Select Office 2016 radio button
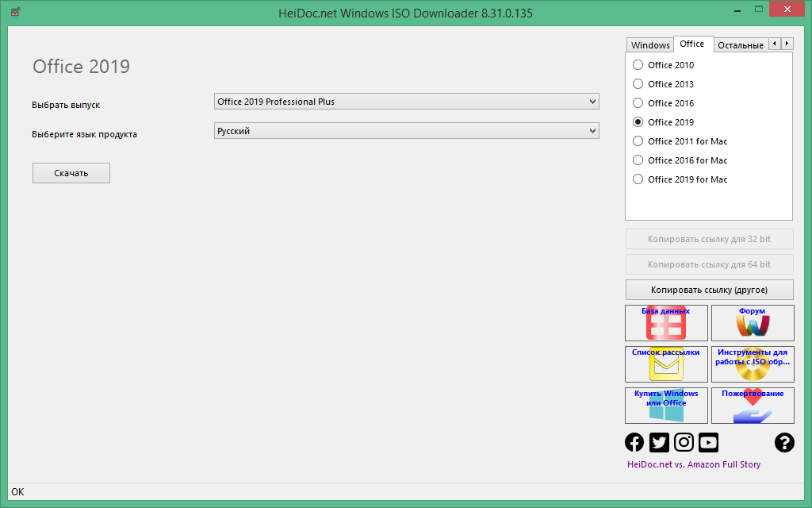This screenshot has width=812, height=508. 638,103
